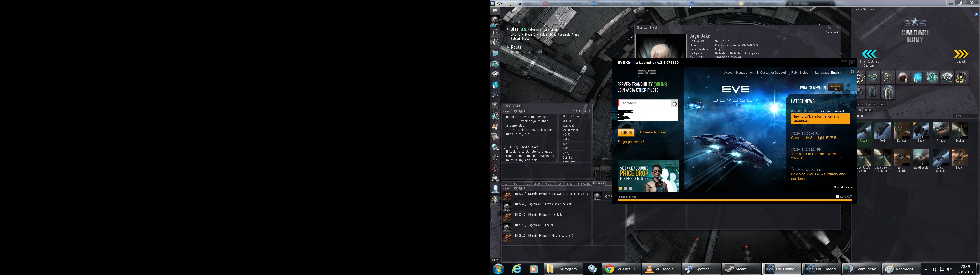Select first banner carousel dot
This screenshot has width=980, height=275.
tap(620, 188)
